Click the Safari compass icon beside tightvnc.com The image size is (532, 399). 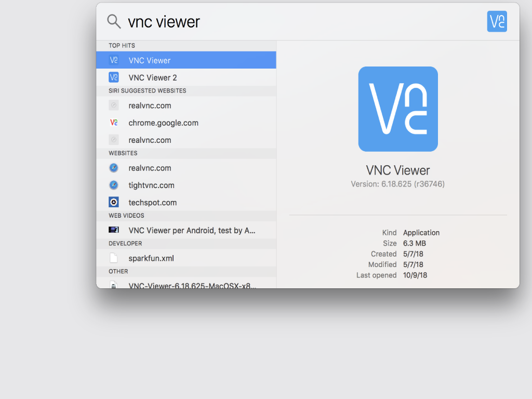coord(114,185)
